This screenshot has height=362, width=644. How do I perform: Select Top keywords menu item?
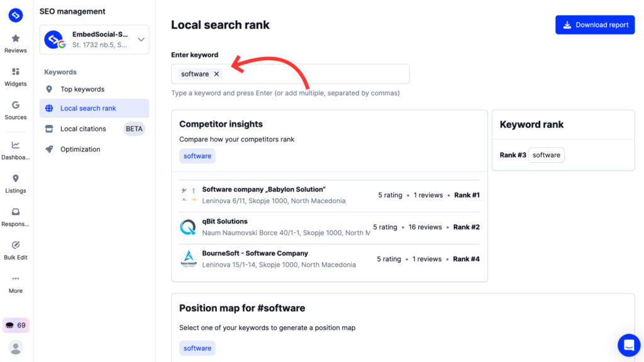click(82, 89)
